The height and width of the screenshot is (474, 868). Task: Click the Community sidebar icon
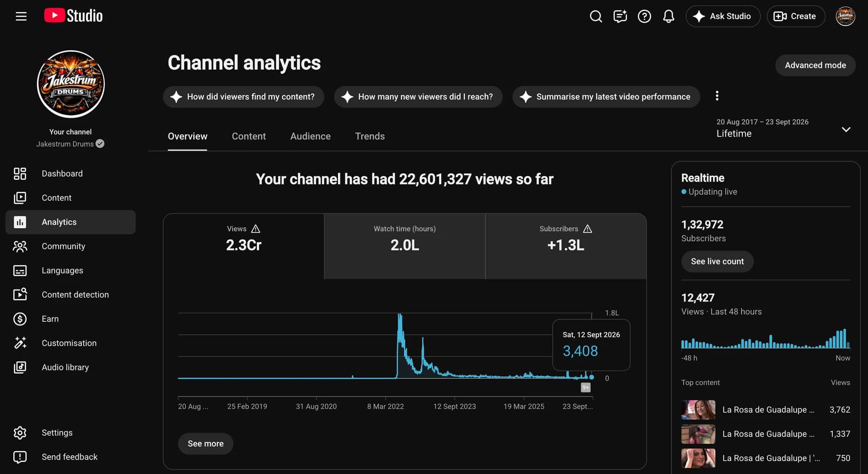point(20,246)
